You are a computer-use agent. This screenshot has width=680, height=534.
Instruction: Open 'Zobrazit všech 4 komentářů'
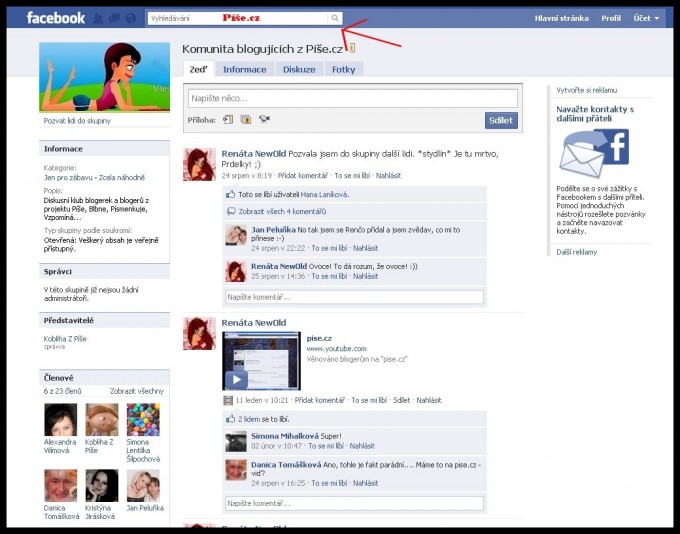(282, 212)
